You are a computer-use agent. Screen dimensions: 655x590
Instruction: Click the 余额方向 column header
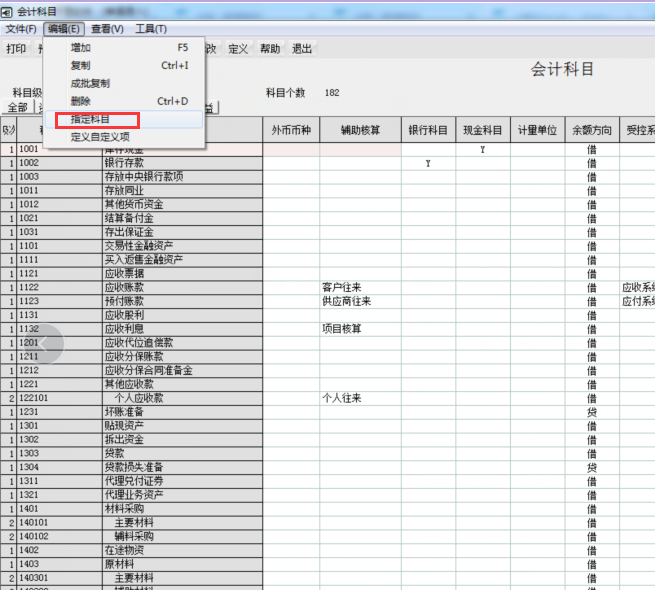[x=592, y=130]
